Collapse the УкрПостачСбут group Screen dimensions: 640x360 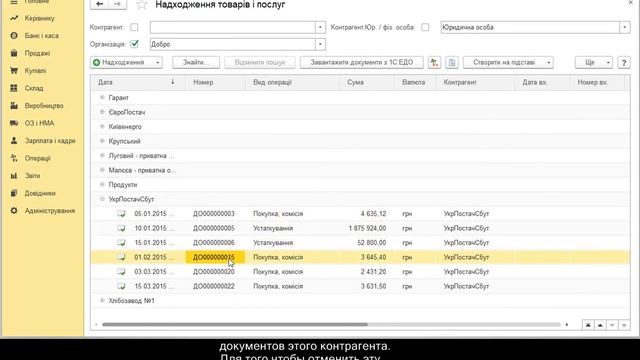pyautogui.click(x=102, y=199)
